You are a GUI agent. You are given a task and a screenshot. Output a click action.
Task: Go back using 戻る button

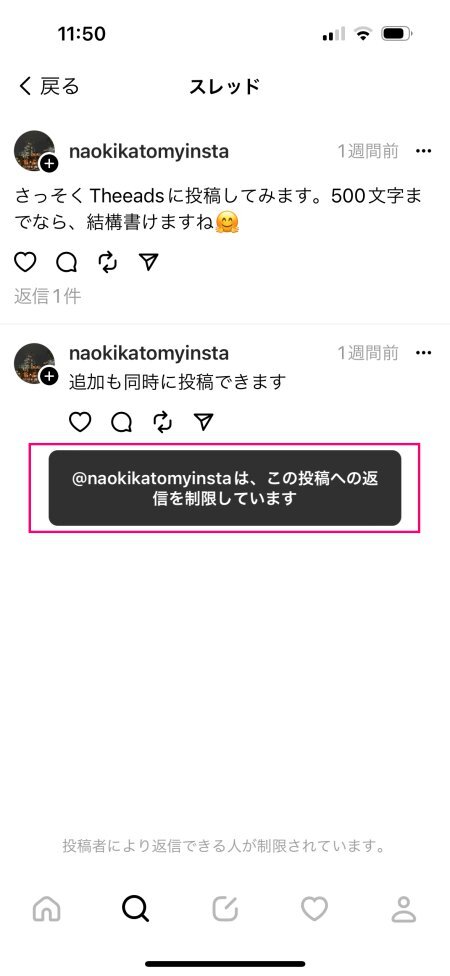49,87
